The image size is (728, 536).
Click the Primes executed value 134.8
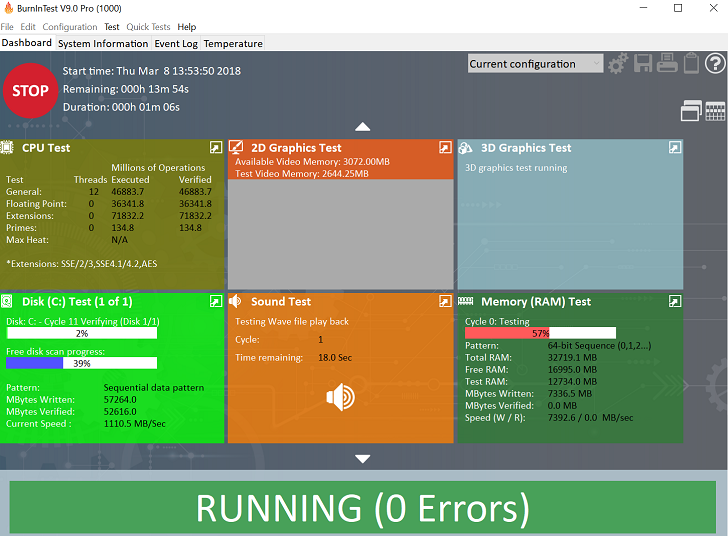123,228
